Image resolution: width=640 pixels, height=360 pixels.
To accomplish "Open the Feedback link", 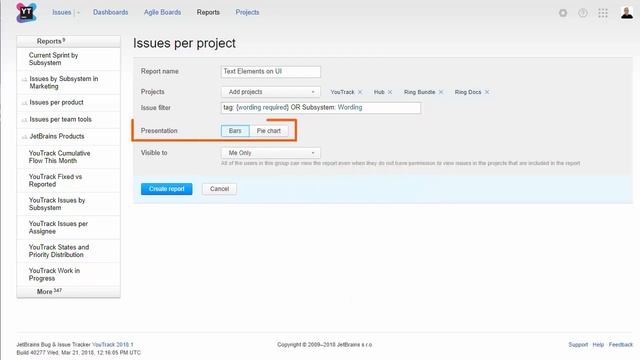I will (620, 345).
